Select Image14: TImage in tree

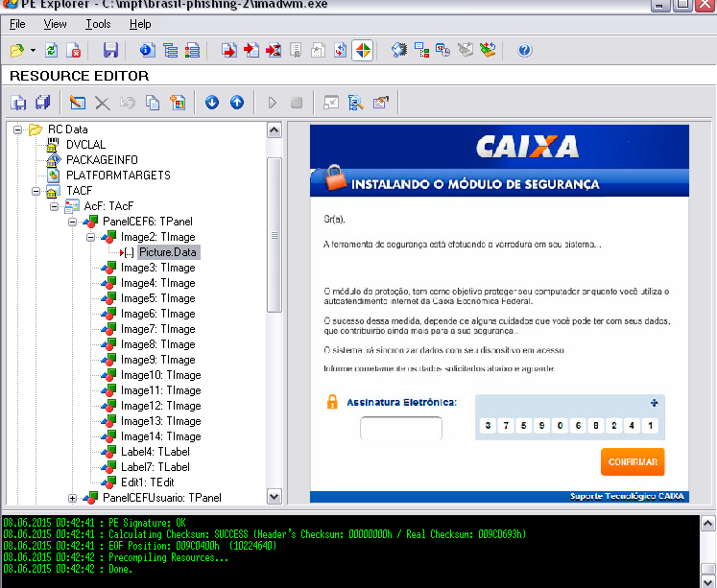[x=160, y=436]
